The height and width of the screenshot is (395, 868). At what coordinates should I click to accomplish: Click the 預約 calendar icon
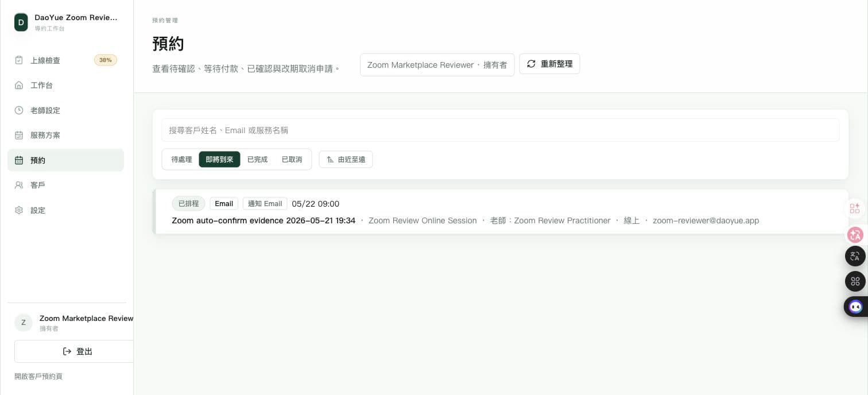pos(19,160)
